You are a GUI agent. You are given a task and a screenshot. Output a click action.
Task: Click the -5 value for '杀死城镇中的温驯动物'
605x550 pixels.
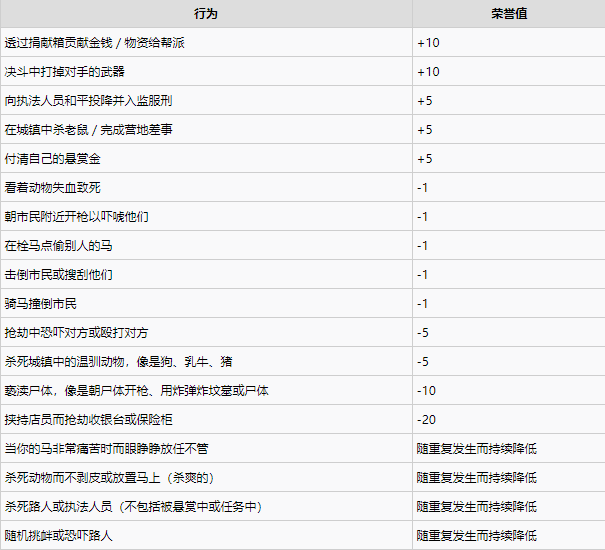(x=423, y=362)
